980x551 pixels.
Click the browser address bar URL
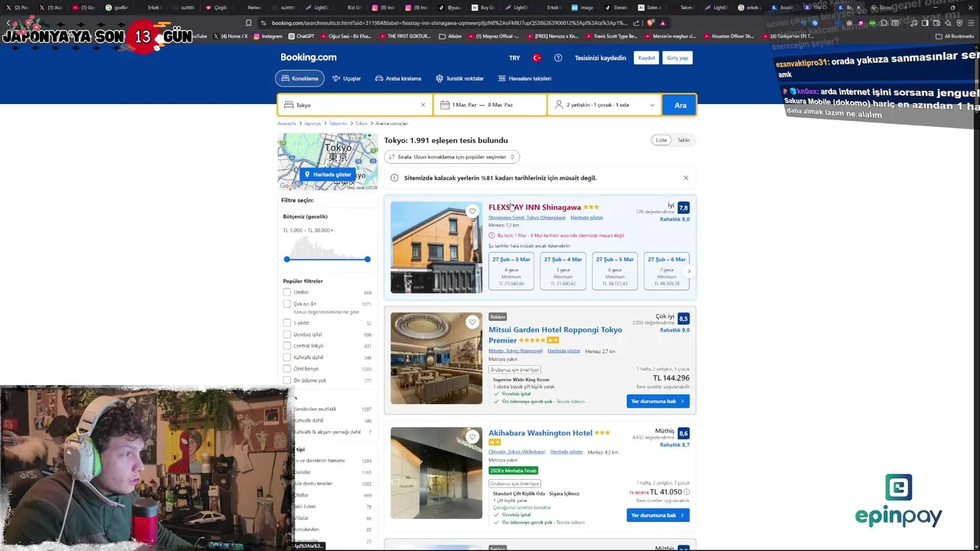[x=449, y=23]
